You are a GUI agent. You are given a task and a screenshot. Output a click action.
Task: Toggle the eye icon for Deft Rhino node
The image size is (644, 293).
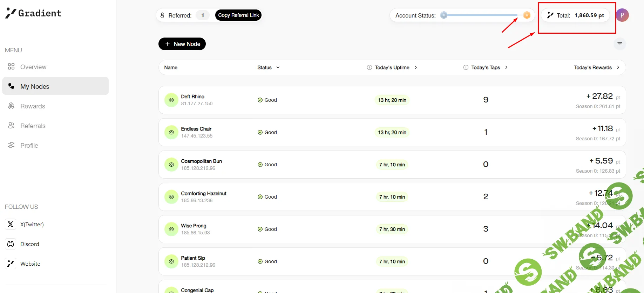tap(171, 100)
